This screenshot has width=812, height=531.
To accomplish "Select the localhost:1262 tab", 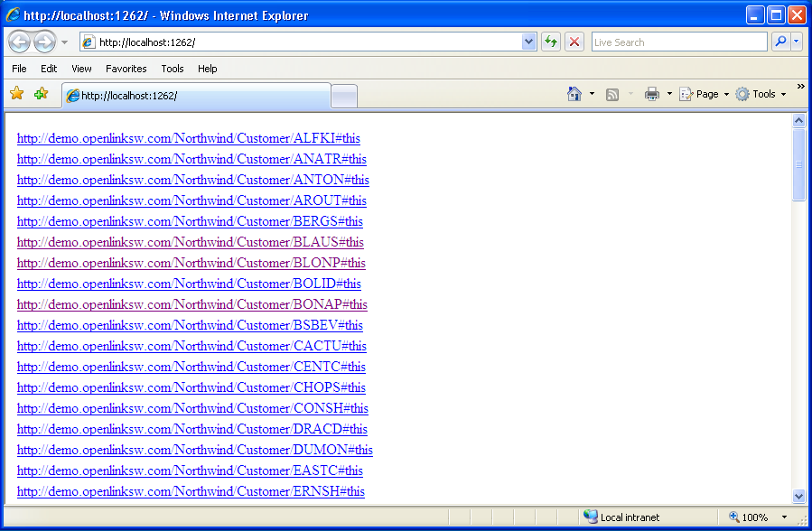I will pyautogui.click(x=194, y=96).
